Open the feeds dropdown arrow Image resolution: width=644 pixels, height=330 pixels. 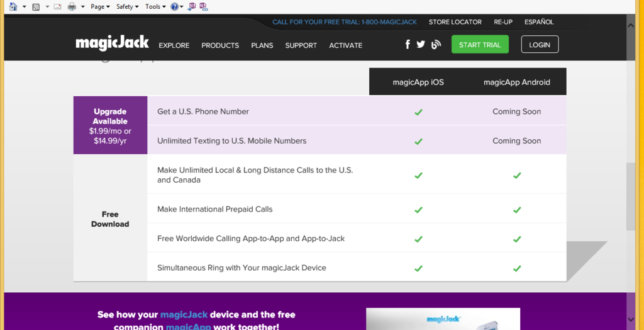47,7
